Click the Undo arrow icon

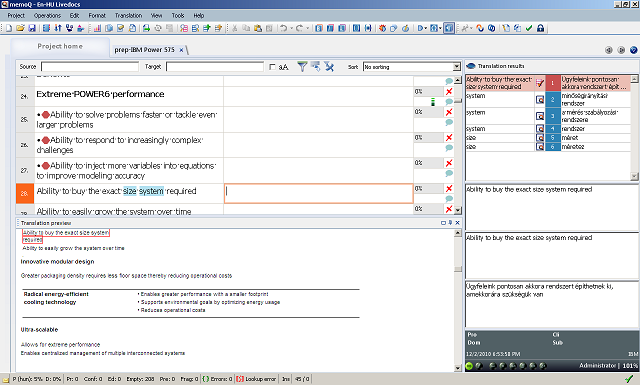click(283, 28)
